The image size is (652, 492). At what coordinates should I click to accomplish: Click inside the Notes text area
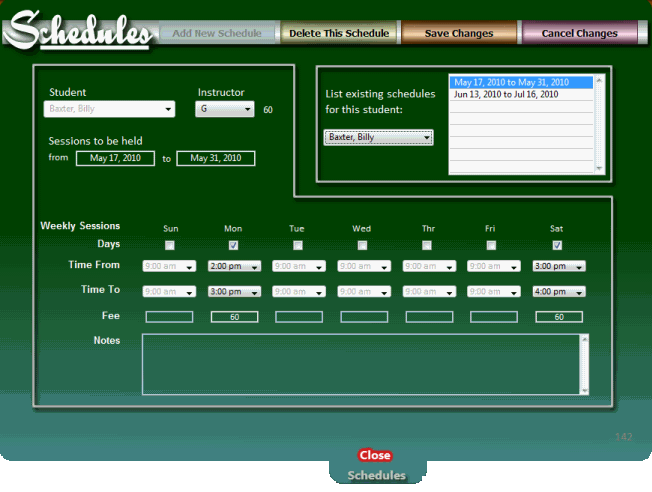click(360, 364)
